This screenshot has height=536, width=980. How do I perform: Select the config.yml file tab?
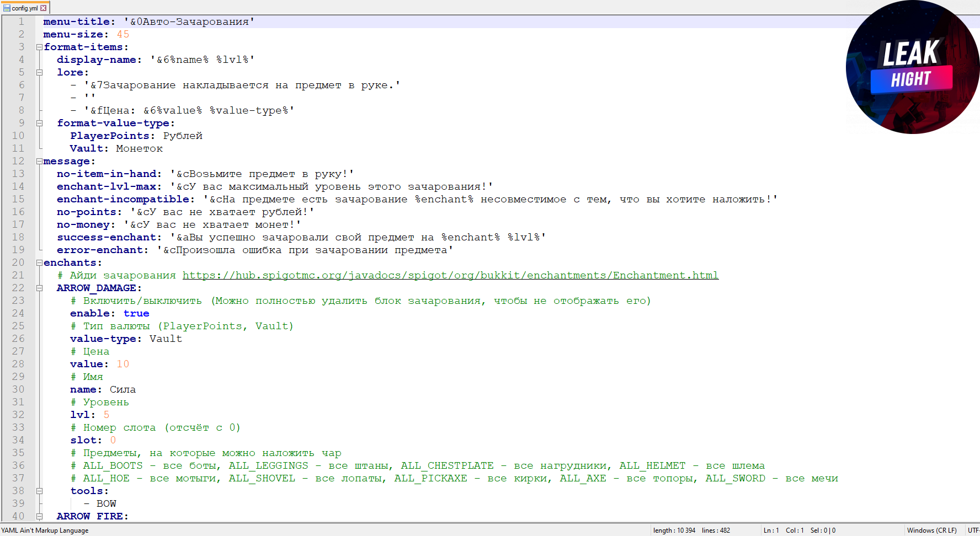point(25,8)
